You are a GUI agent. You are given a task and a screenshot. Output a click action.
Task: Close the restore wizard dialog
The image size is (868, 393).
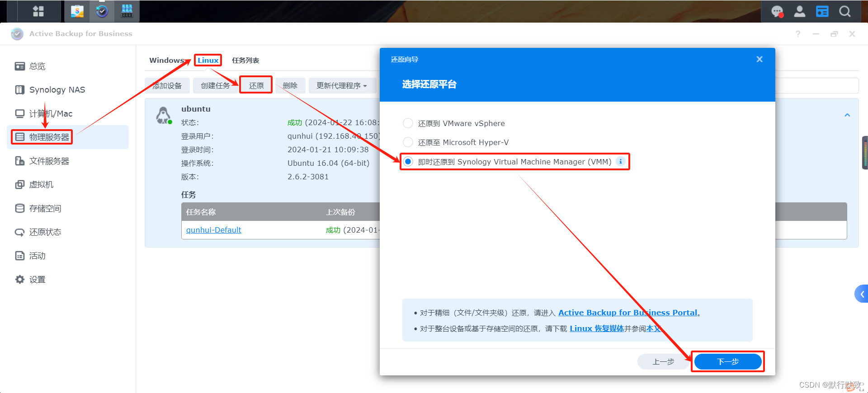pyautogui.click(x=759, y=59)
